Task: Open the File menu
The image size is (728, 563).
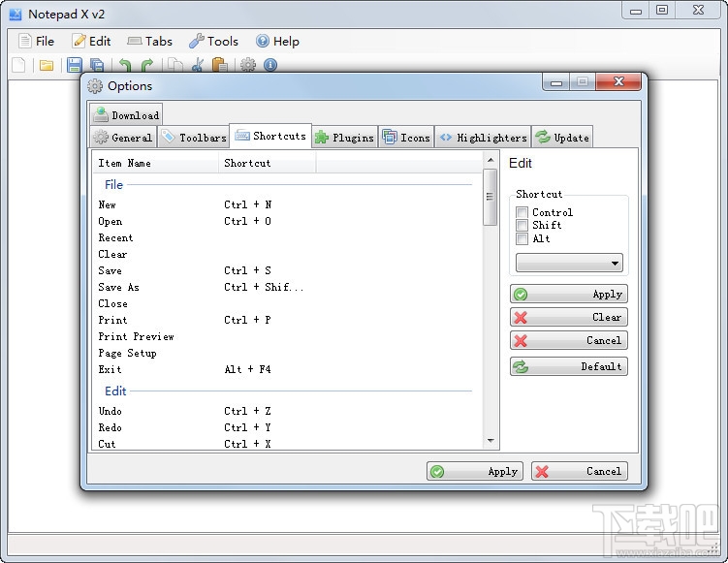Action: pyautogui.click(x=37, y=42)
